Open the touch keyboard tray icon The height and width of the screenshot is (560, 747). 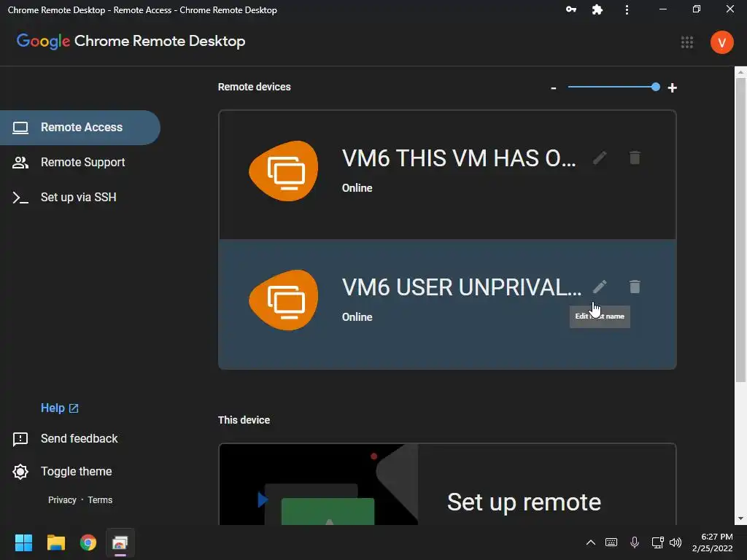611,542
